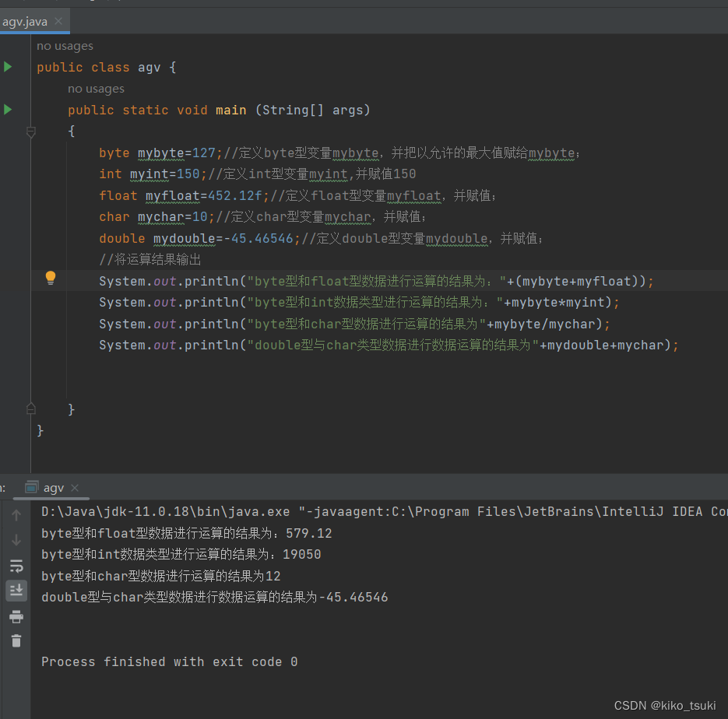Screen dimensions: 728x719
Task: Collapse the main method body fold arrow
Action: (x=31, y=132)
